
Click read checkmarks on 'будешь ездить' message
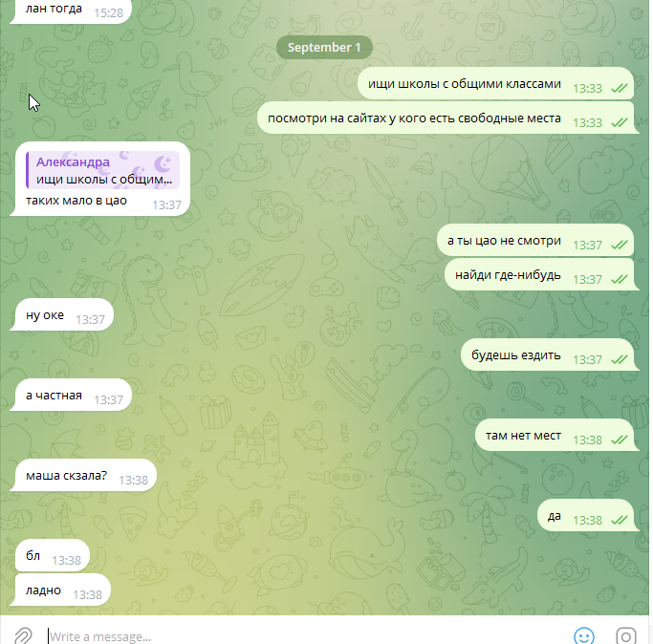[620, 359]
